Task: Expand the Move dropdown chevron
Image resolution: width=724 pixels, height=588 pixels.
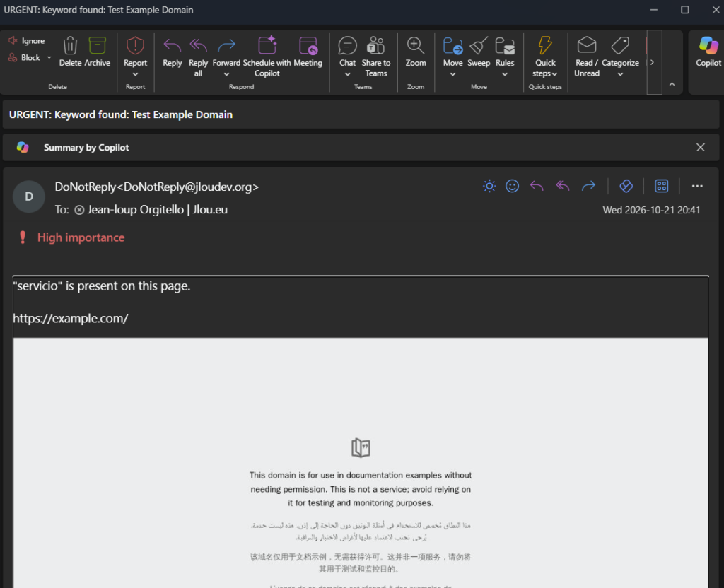Action: pyautogui.click(x=452, y=73)
